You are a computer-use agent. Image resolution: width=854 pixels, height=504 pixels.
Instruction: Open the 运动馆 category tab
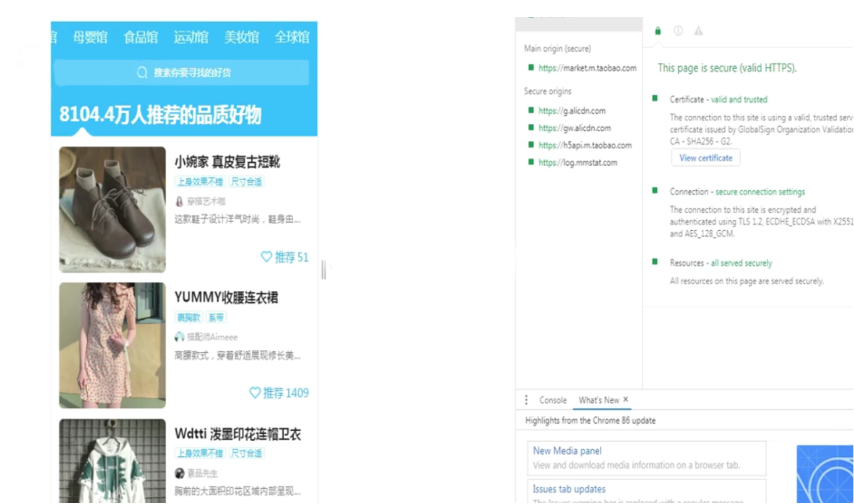tap(191, 37)
